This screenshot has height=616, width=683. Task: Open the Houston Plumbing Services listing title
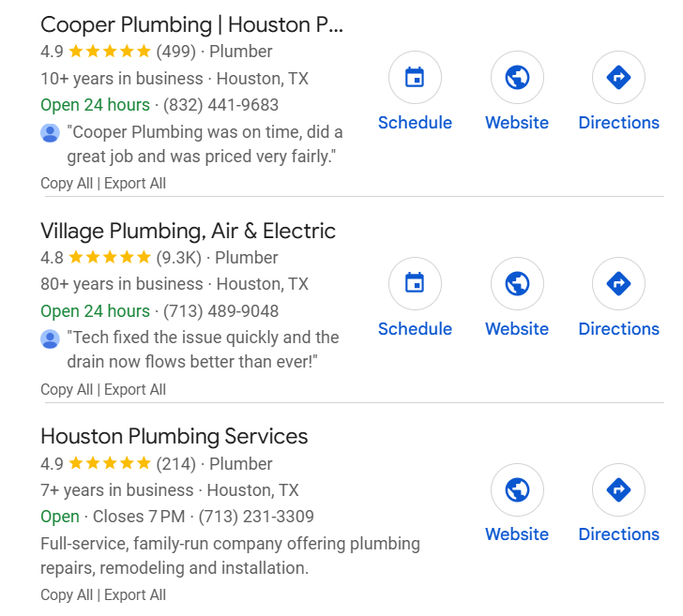click(175, 436)
